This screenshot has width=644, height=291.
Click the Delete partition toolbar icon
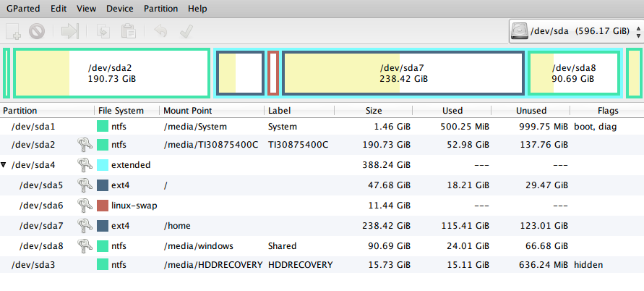pos(37,31)
